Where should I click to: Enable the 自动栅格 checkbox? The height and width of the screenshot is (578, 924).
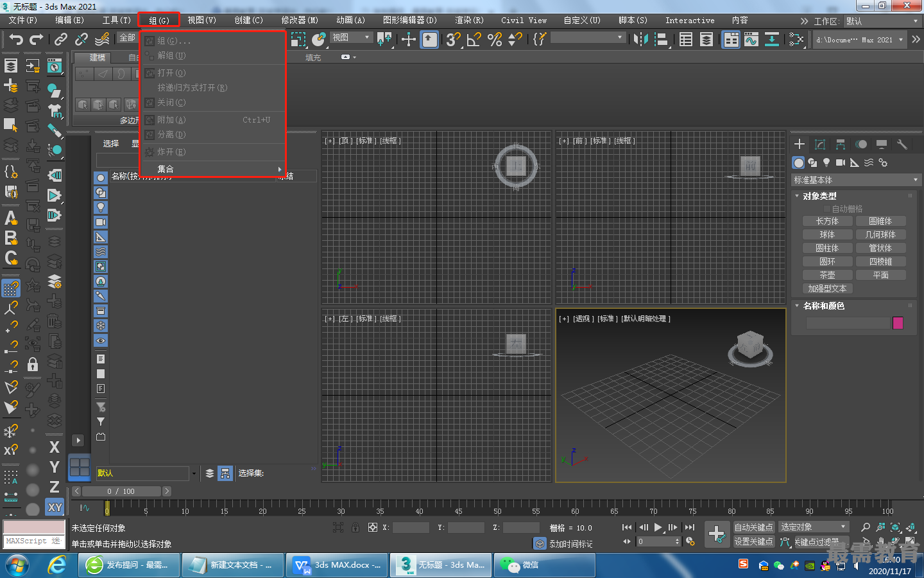tap(827, 209)
